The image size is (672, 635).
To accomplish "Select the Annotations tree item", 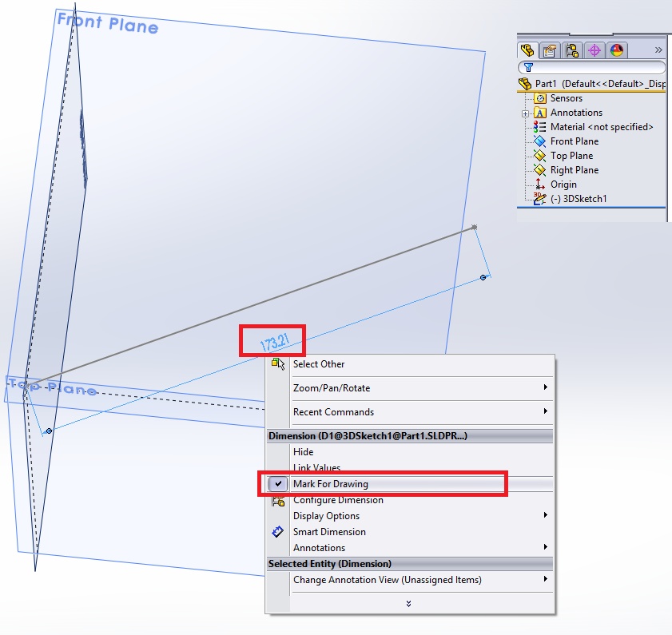I will [576, 113].
